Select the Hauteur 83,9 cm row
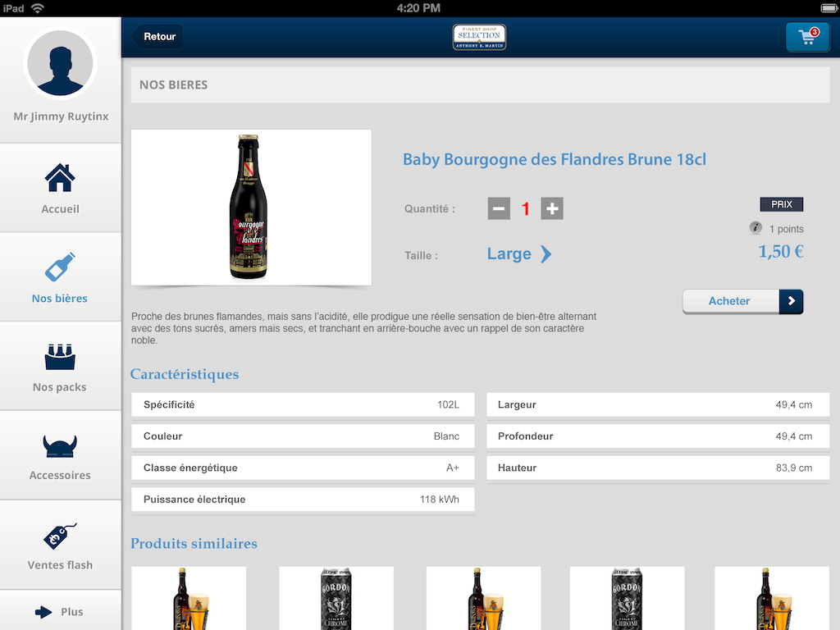The width and height of the screenshot is (840, 630). [658, 468]
